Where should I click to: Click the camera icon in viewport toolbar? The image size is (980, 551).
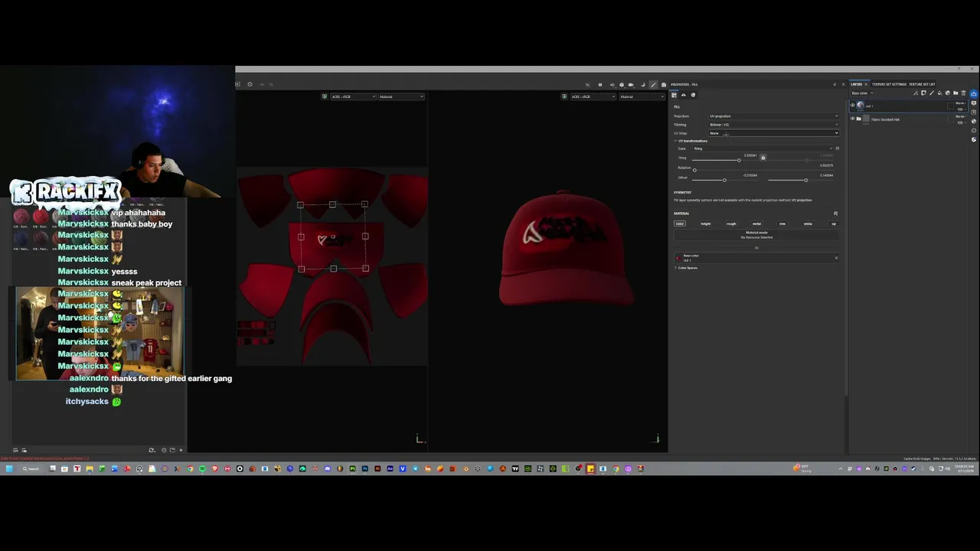click(631, 85)
